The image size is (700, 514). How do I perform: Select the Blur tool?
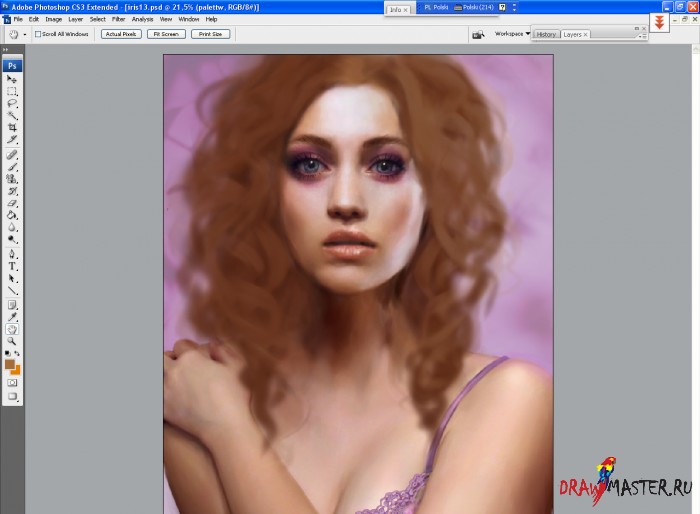pos(12,227)
